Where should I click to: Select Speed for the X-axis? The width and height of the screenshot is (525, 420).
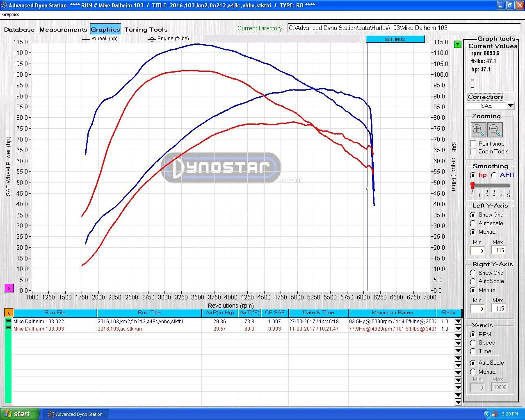click(x=473, y=343)
